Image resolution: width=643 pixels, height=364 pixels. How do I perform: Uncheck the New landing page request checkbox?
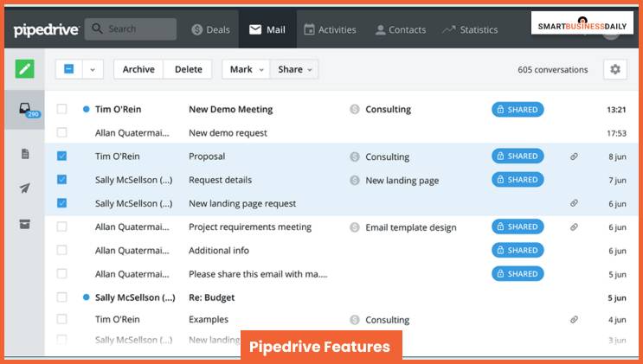pos(61,203)
